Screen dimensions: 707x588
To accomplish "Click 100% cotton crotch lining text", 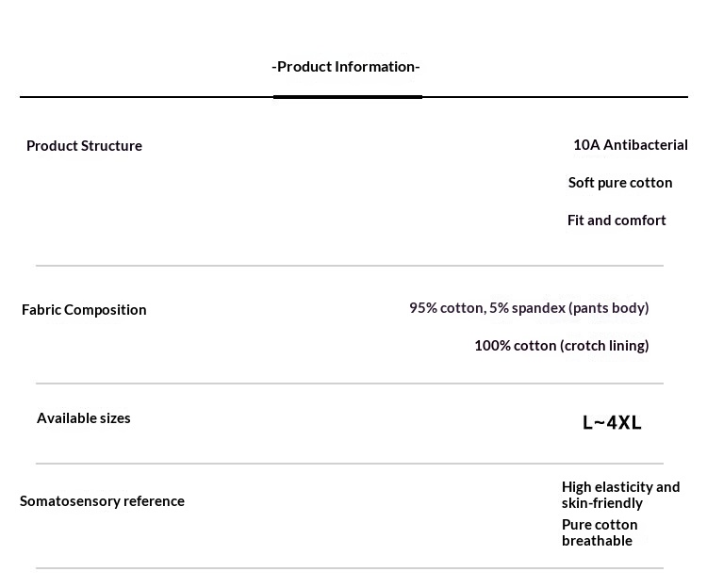I will click(x=562, y=346).
